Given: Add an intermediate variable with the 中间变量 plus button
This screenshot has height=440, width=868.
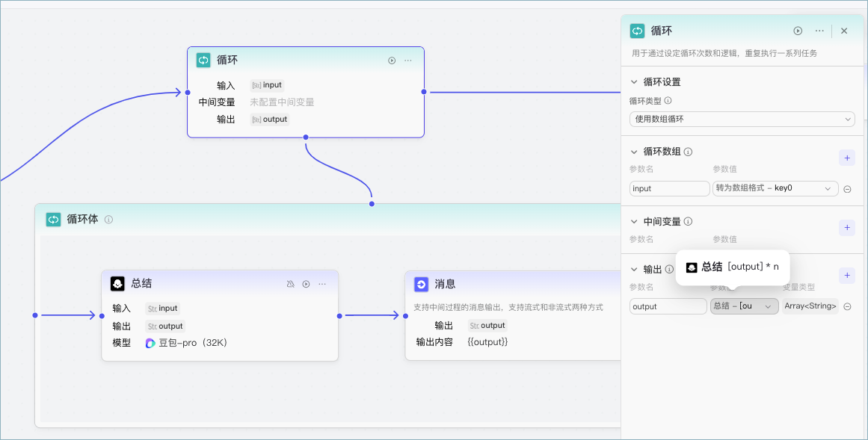Looking at the screenshot, I should click(x=847, y=228).
